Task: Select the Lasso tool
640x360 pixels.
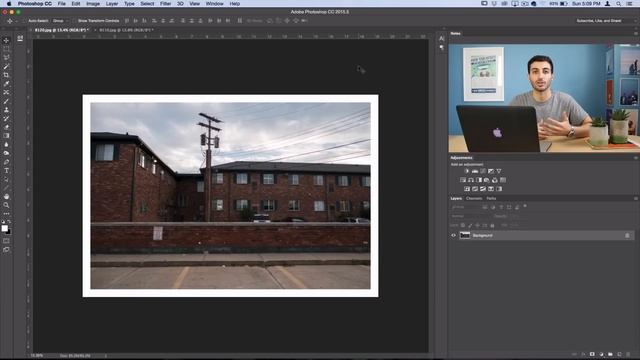Action: click(6, 58)
